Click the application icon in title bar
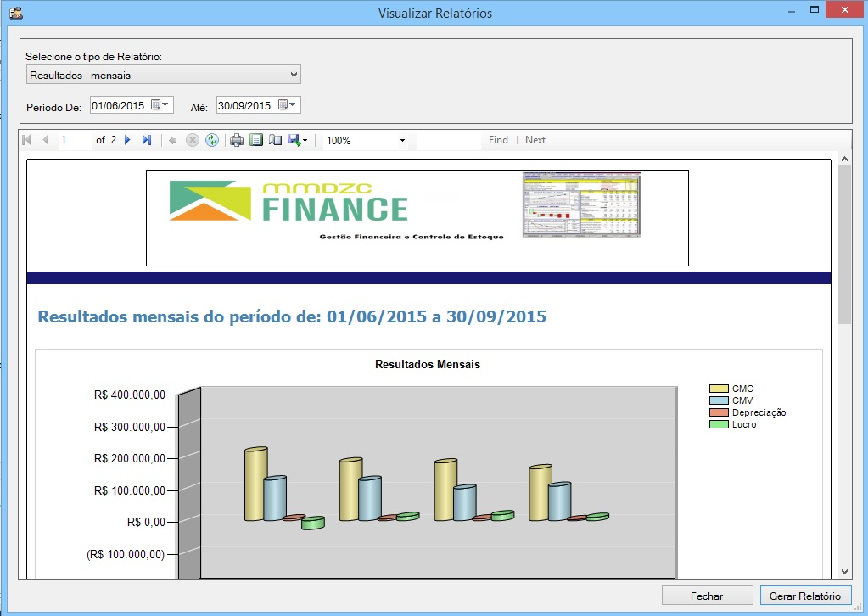This screenshot has width=868, height=616. (16, 12)
